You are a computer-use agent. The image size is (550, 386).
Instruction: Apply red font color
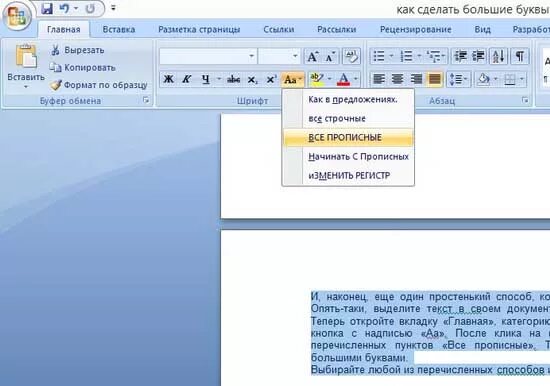tap(343, 80)
